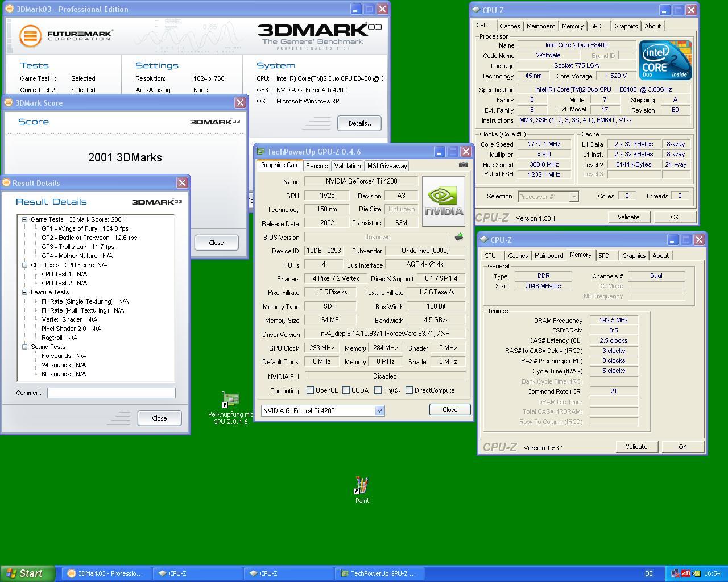728x582 pixels.
Task: Collapse the Feature Tests tree node
Action: click(x=25, y=292)
